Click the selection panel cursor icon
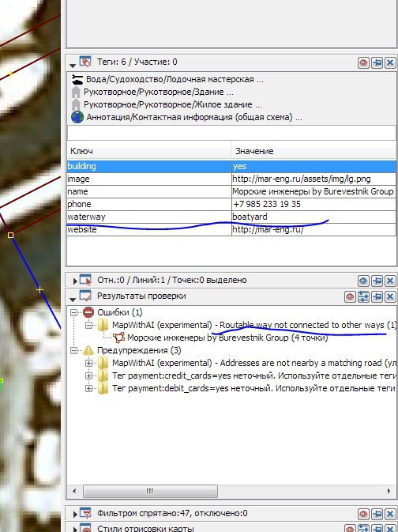 pyautogui.click(x=85, y=280)
